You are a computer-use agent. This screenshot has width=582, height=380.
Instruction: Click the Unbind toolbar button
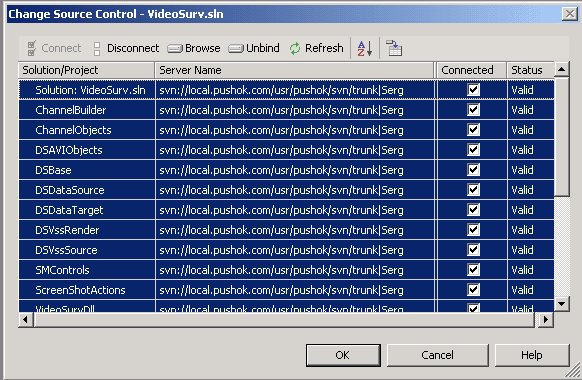254,48
